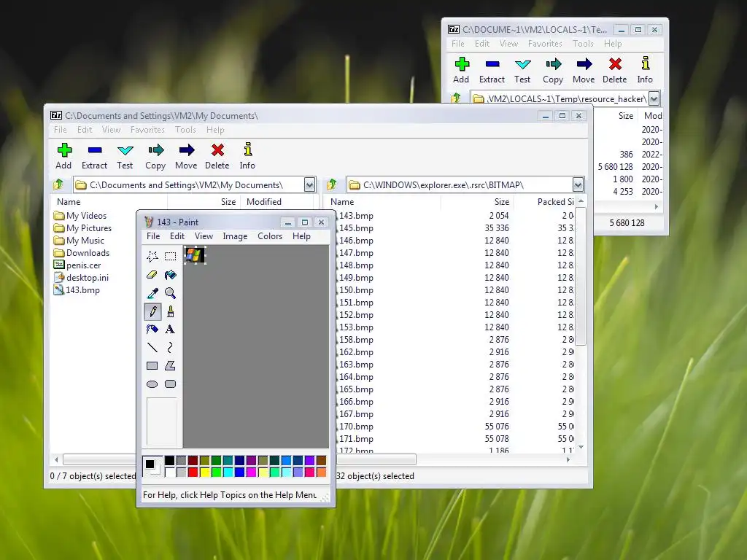747x560 pixels.
Task: Select the Pencil tool in Paint
Action: pyautogui.click(x=152, y=311)
